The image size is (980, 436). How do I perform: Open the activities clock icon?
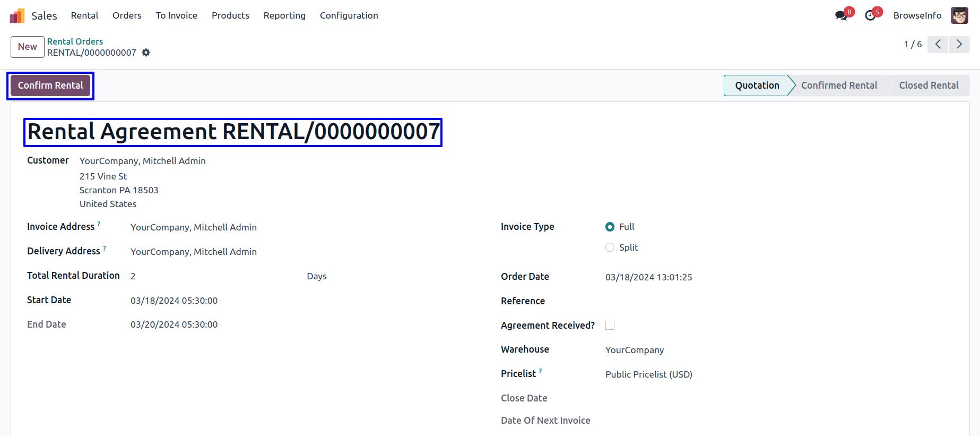870,15
